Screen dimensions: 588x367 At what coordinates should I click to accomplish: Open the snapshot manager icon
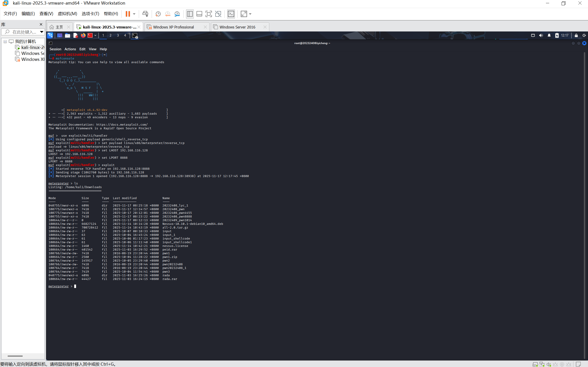pos(177,14)
